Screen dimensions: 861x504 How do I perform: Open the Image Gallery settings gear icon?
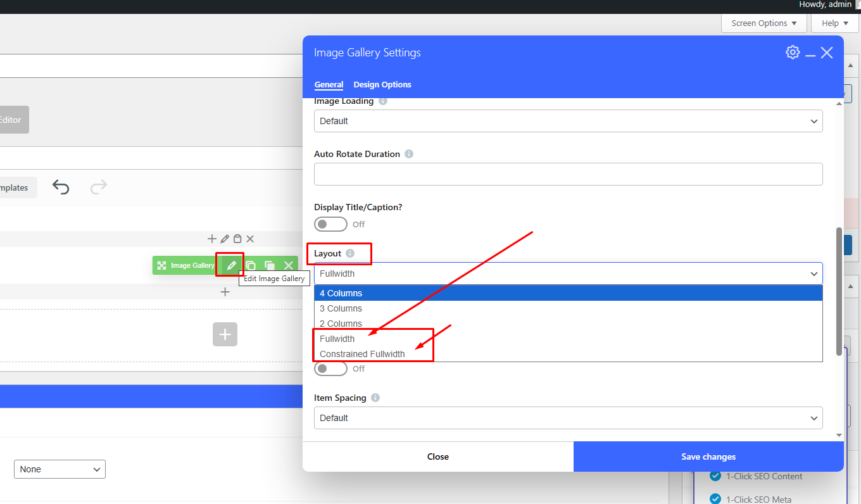793,53
